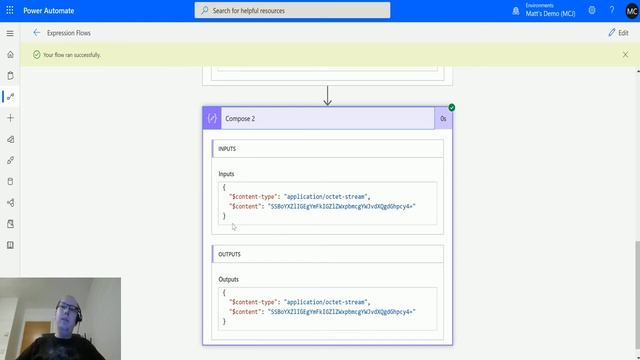Click the Compose 2 curly-brace icon
Viewport: 640px width, 360px height.
(x=212, y=118)
